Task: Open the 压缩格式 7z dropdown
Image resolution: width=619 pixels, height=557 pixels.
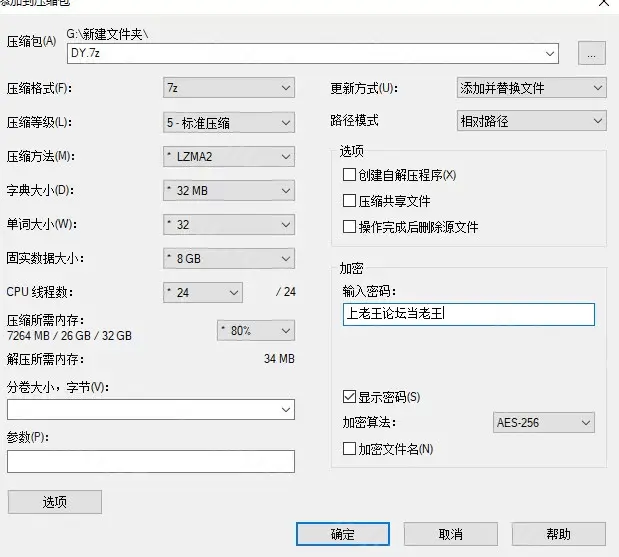Action: [229, 88]
